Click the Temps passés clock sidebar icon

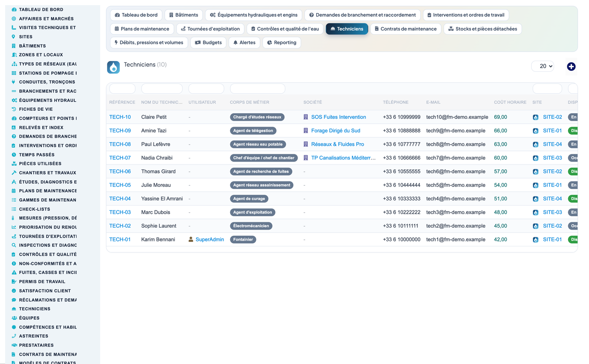click(14, 155)
